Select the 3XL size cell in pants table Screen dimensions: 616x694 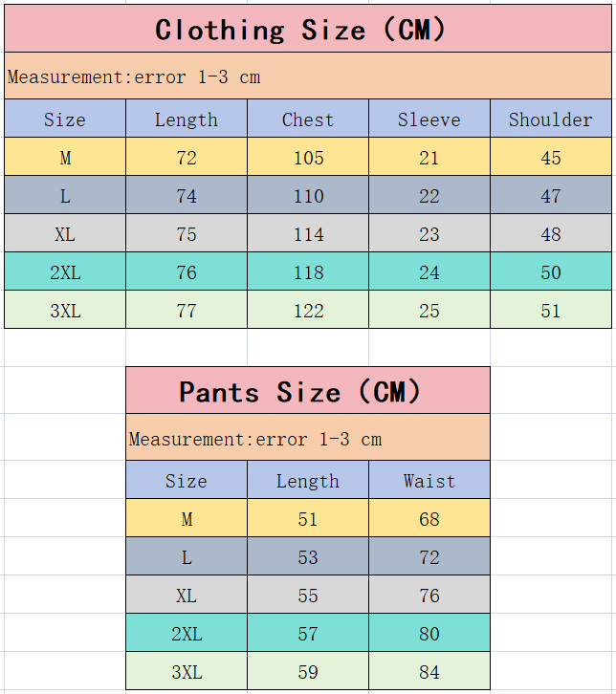click(187, 672)
